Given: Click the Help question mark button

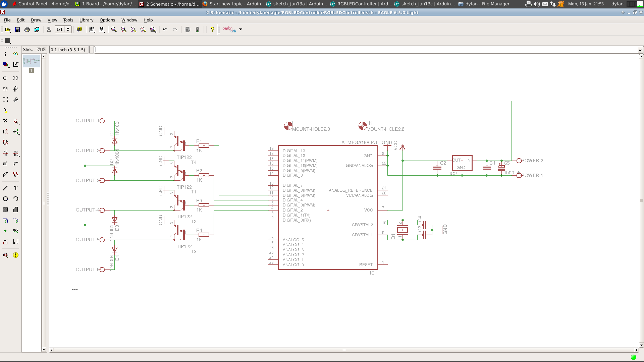Looking at the screenshot, I should click(x=212, y=29).
